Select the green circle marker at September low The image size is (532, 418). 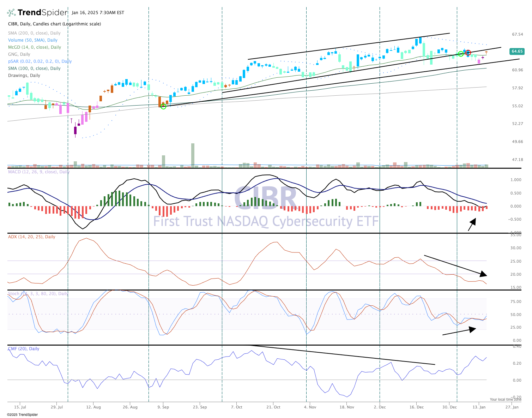click(163, 106)
